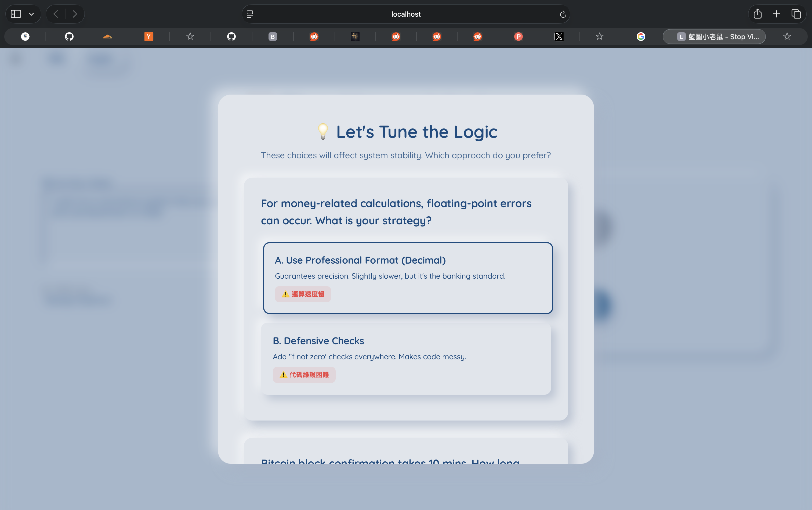The width and height of the screenshot is (812, 510).
Task: Open the Google bookmark
Action: pos(640,37)
